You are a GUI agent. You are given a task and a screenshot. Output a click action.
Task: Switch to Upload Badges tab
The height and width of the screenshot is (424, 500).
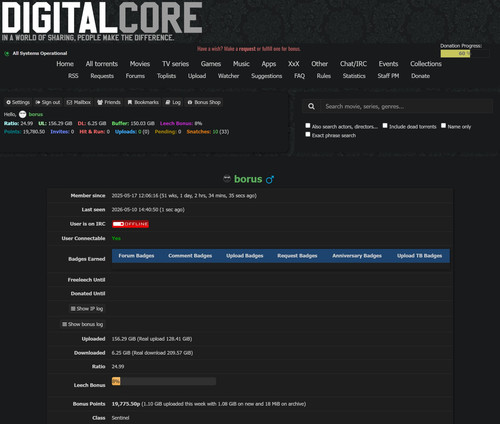point(245,256)
